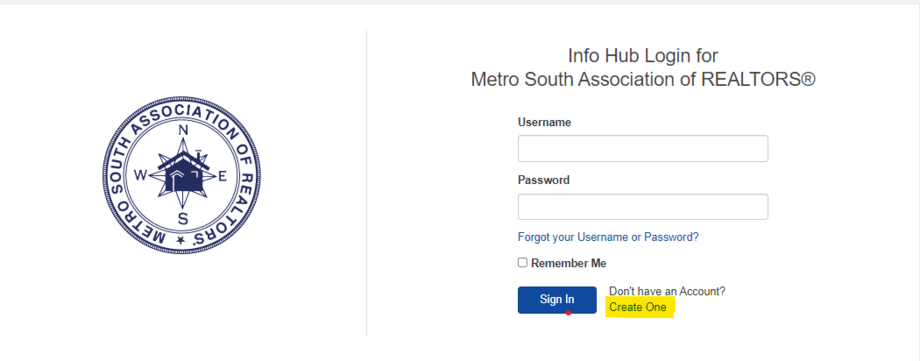Click the Don't have an Account text

coord(667,291)
